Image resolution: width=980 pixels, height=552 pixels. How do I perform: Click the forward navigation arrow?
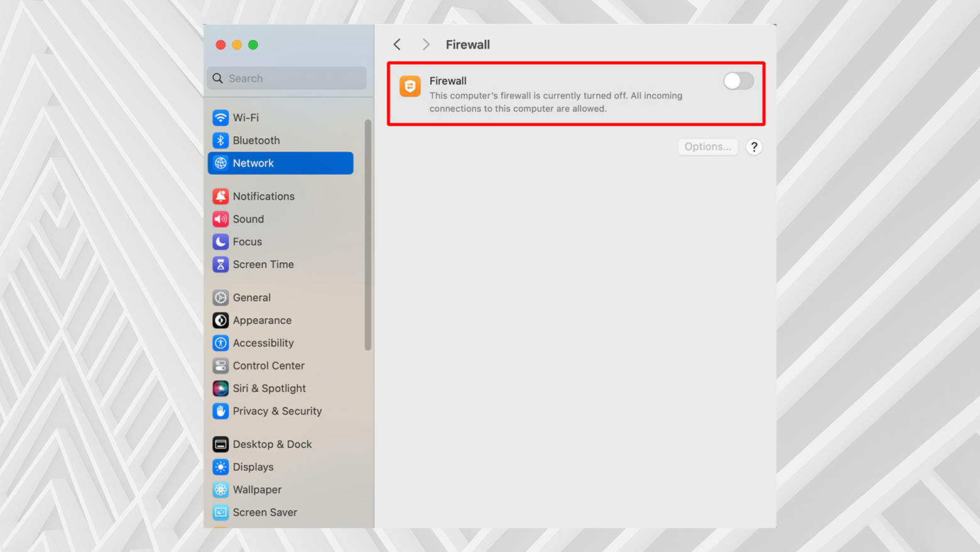click(x=426, y=44)
